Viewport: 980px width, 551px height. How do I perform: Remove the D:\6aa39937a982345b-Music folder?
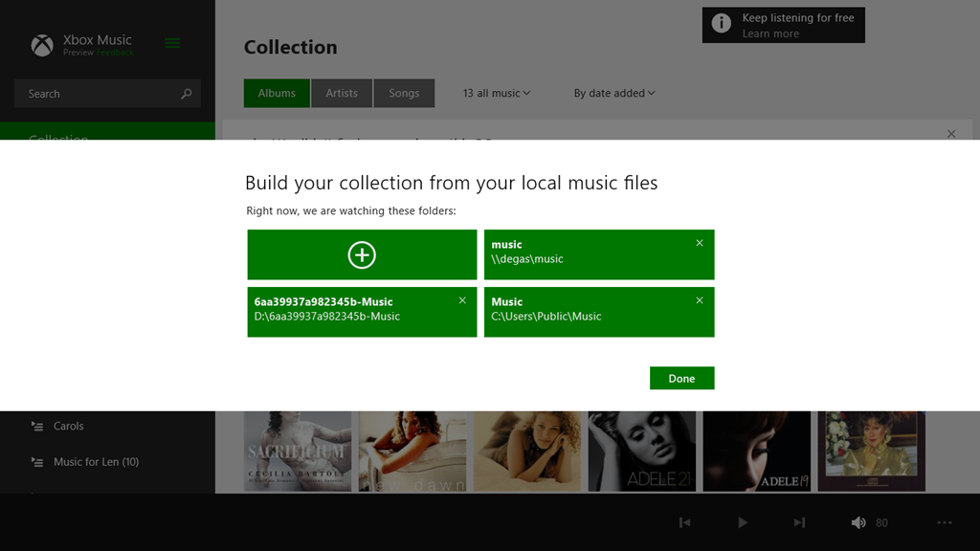click(x=462, y=300)
